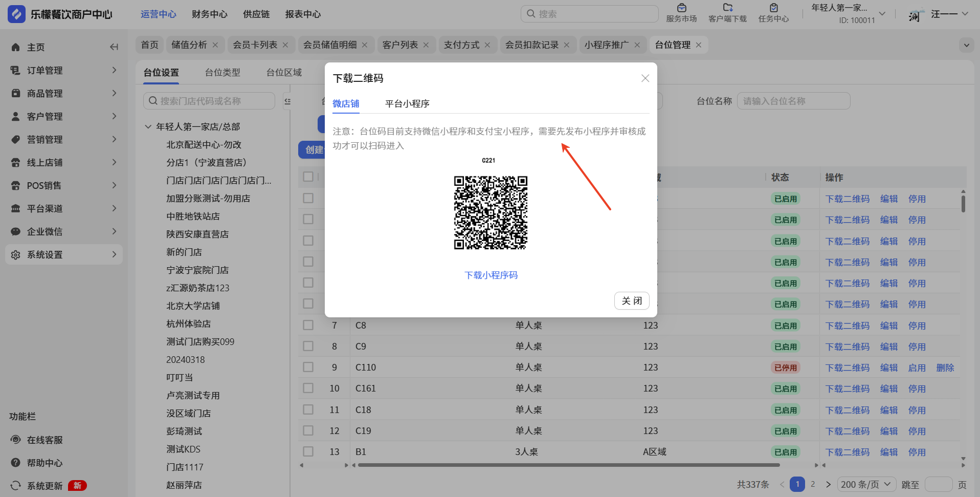The height and width of the screenshot is (497, 980).
Task: Check the row checkbox for C110
Action: (x=308, y=367)
